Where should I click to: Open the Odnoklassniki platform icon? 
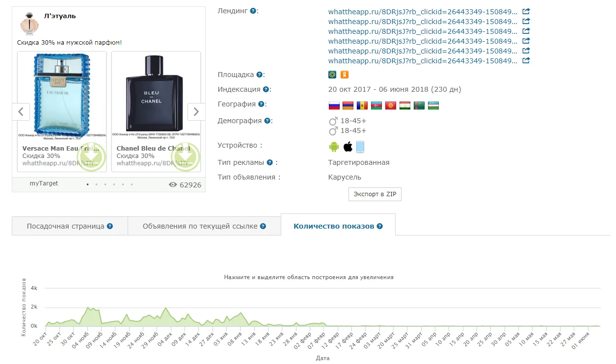(x=345, y=75)
